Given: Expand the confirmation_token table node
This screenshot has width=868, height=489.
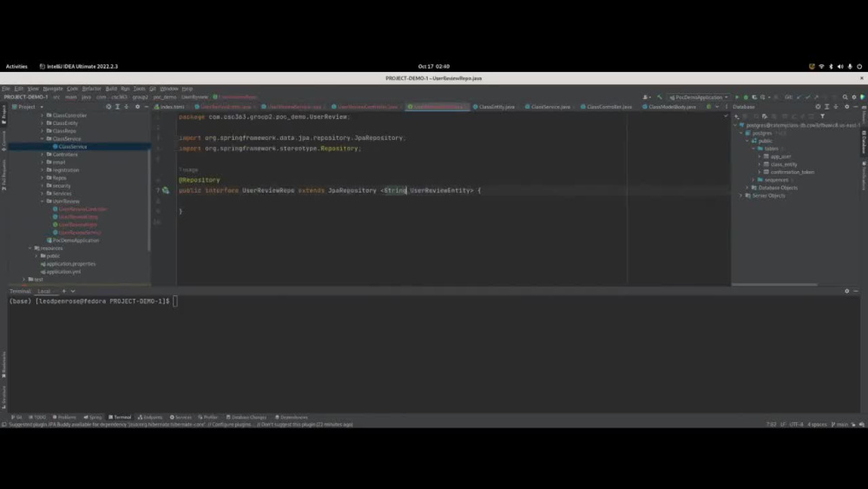Looking at the screenshot, I should pos(759,172).
